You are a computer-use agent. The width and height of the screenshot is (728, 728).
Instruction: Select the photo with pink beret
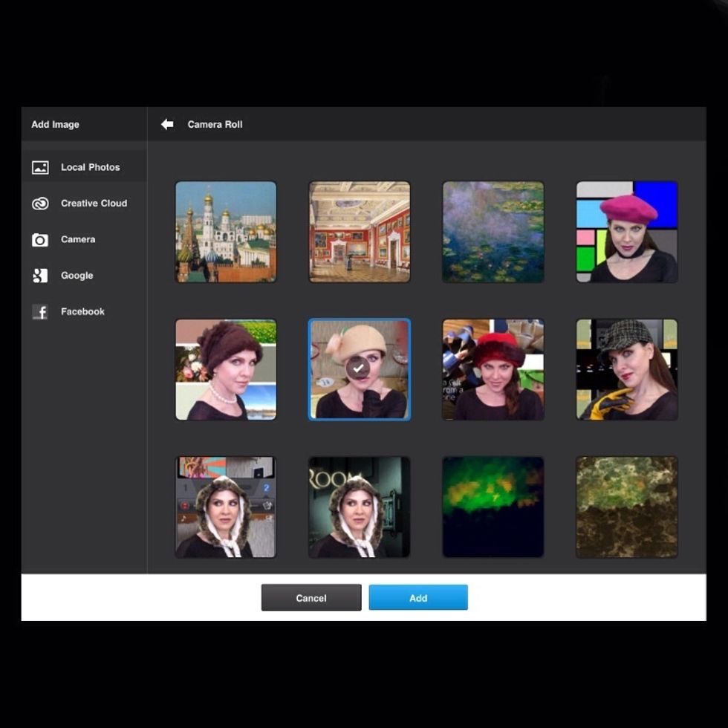click(627, 232)
